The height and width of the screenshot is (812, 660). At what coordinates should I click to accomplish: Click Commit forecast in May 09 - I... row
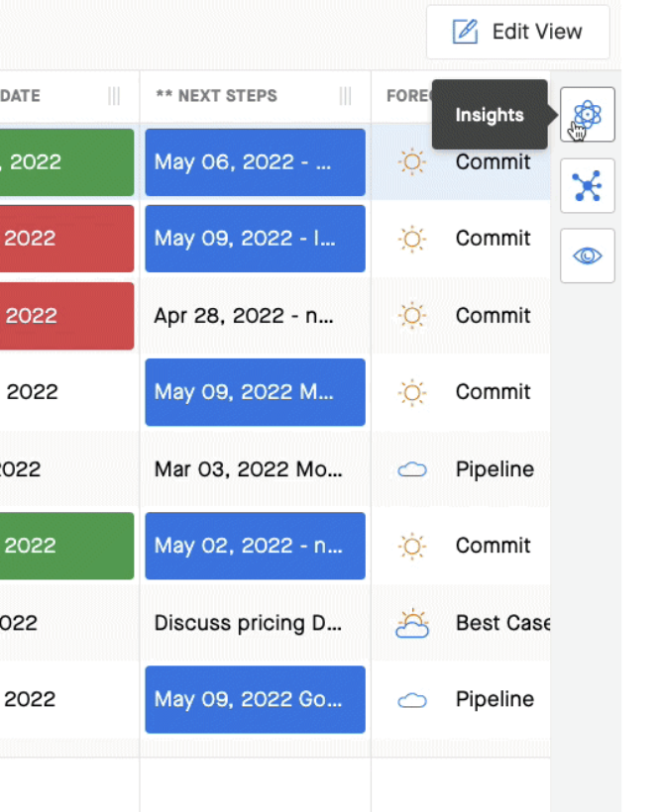(x=493, y=239)
